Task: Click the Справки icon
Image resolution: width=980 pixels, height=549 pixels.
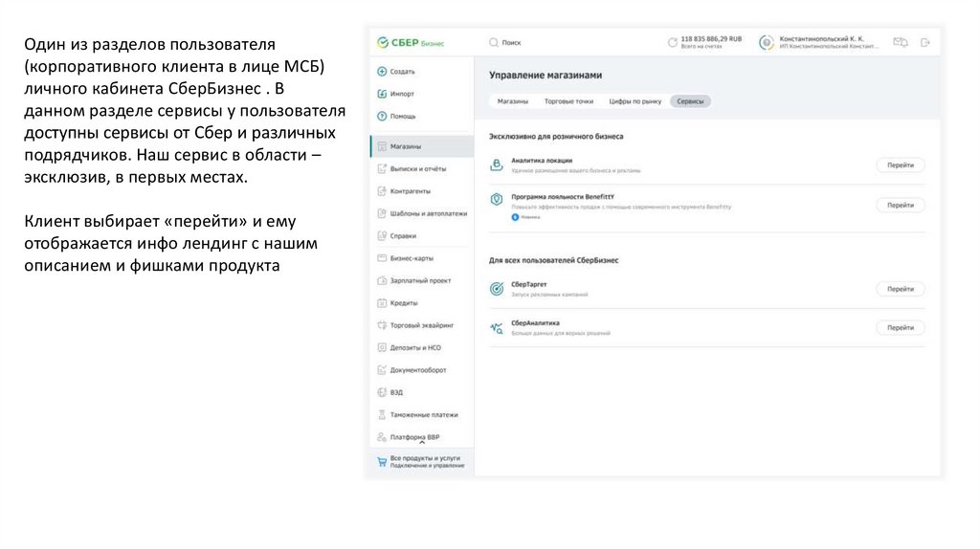Action: click(382, 236)
